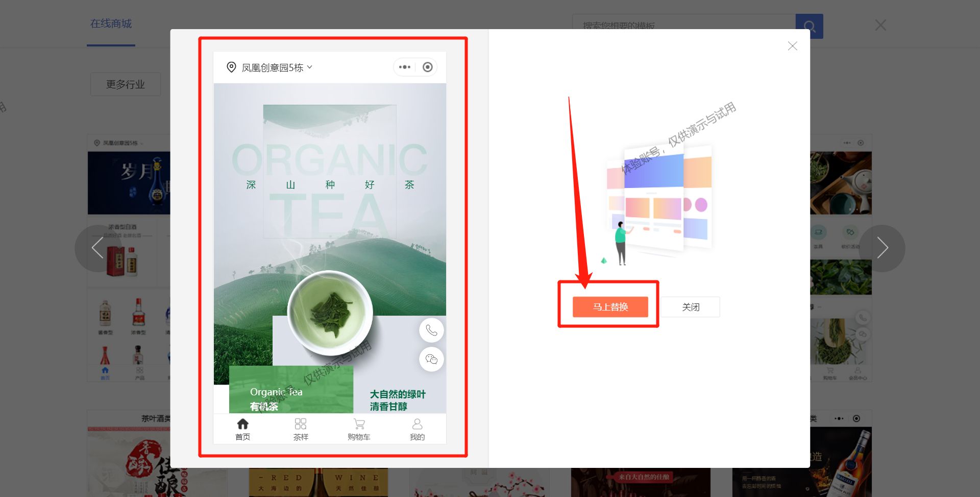Click inside the template search field
This screenshot has width=980, height=497.
click(679, 25)
